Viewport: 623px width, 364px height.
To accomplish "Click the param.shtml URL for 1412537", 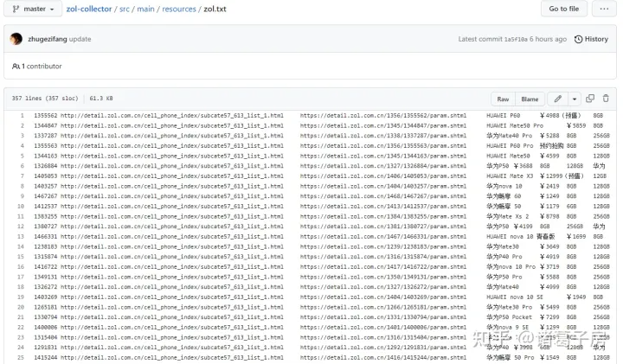I will (x=383, y=206).
